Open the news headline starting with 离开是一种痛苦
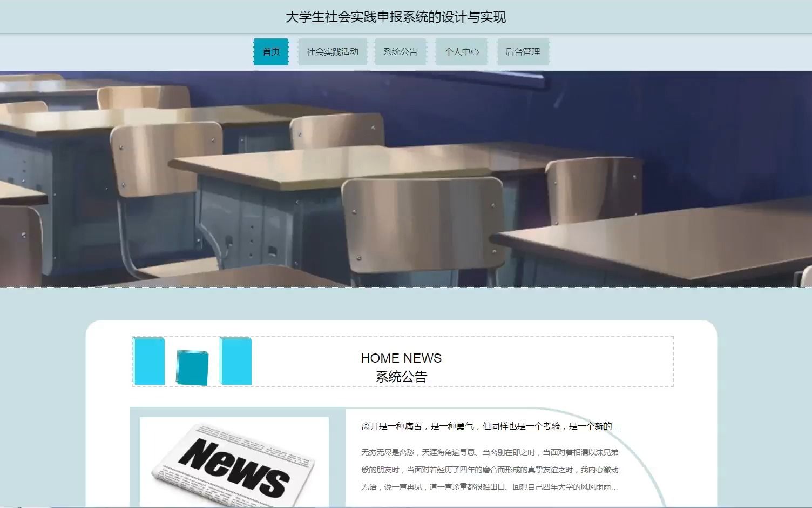Viewport: 812px width, 508px height. (x=489, y=425)
